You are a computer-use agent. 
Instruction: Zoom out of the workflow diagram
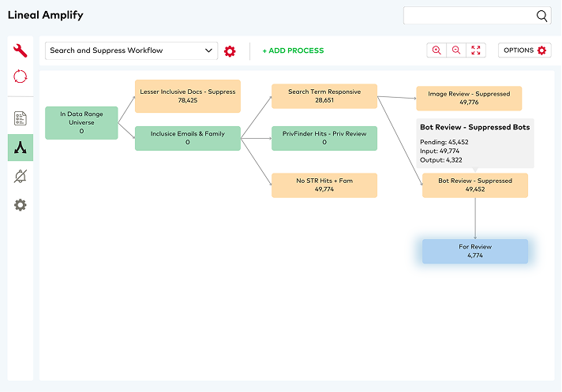click(456, 50)
